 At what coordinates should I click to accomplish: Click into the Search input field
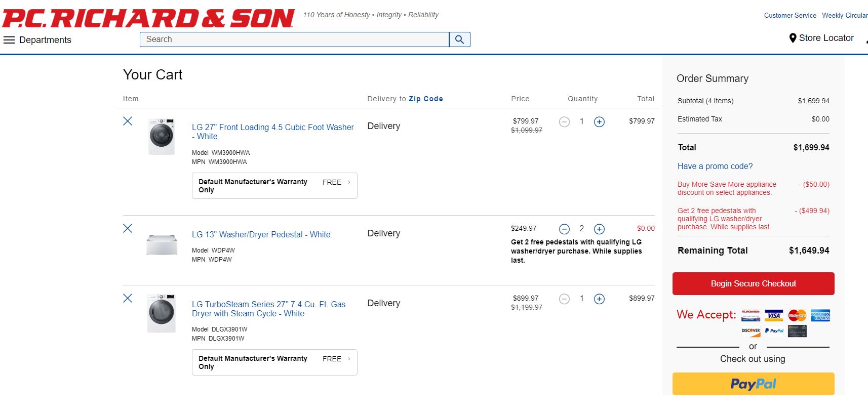point(294,39)
